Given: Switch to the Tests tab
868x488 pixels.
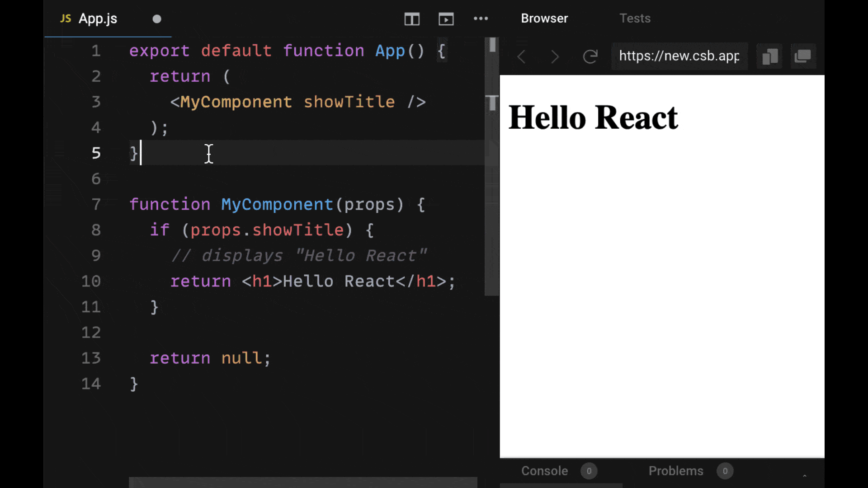Looking at the screenshot, I should point(635,18).
